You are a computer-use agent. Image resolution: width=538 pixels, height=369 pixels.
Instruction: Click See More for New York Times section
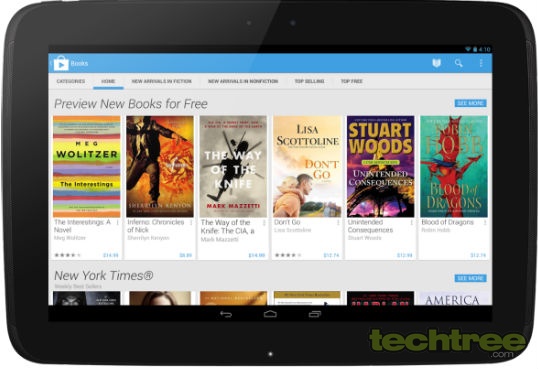(470, 278)
